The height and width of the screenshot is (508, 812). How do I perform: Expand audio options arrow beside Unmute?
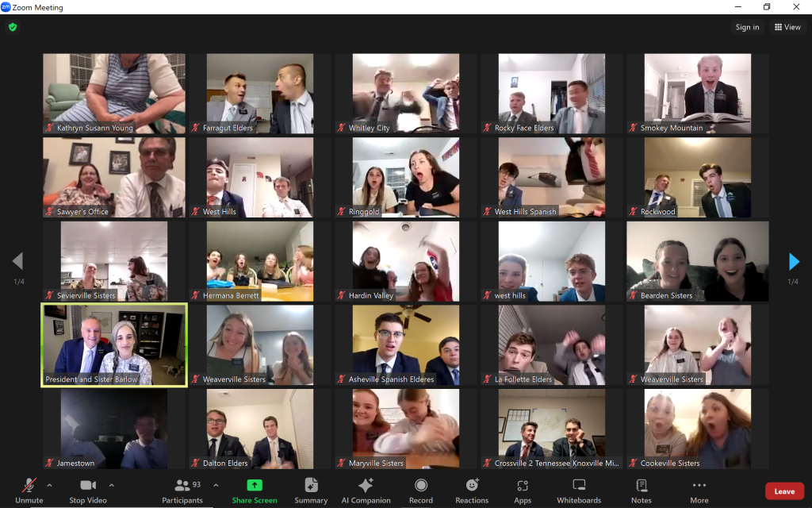pos(50,485)
